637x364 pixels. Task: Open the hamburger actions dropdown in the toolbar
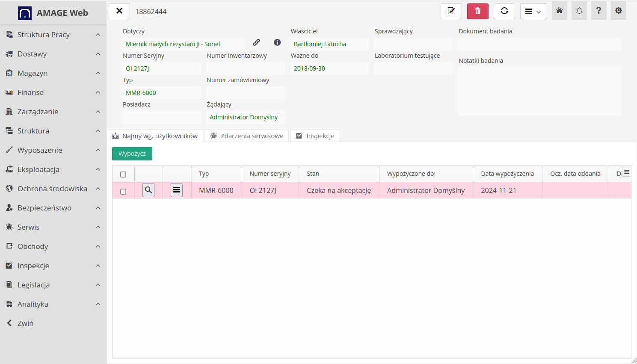pyautogui.click(x=533, y=11)
